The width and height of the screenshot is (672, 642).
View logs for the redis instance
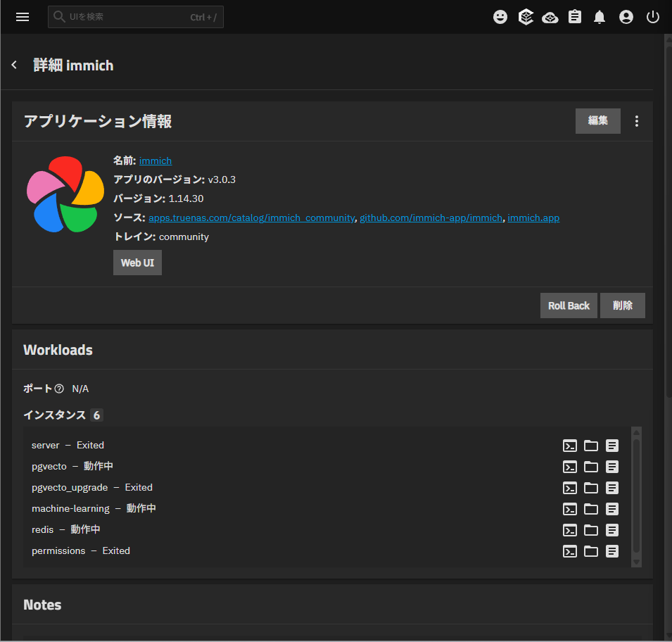(x=612, y=530)
